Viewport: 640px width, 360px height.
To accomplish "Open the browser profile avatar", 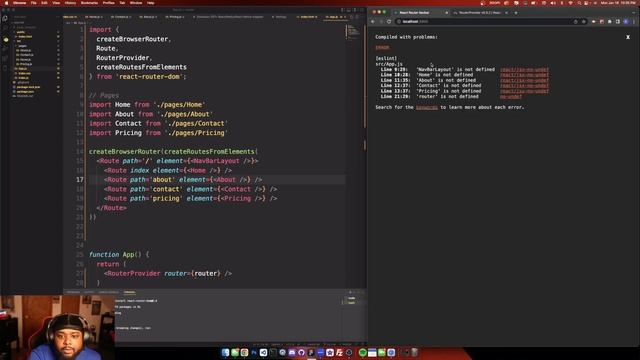I will tap(627, 22).
